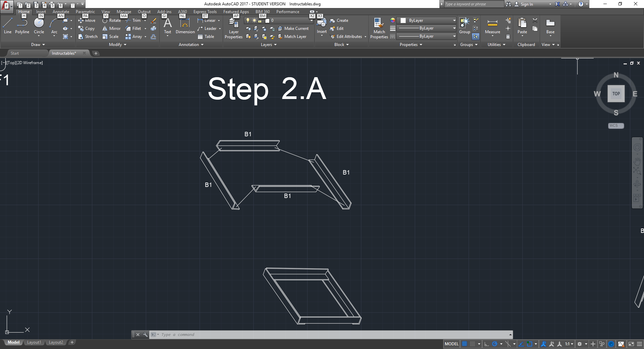Toggle polar tracking in status bar

click(x=494, y=344)
